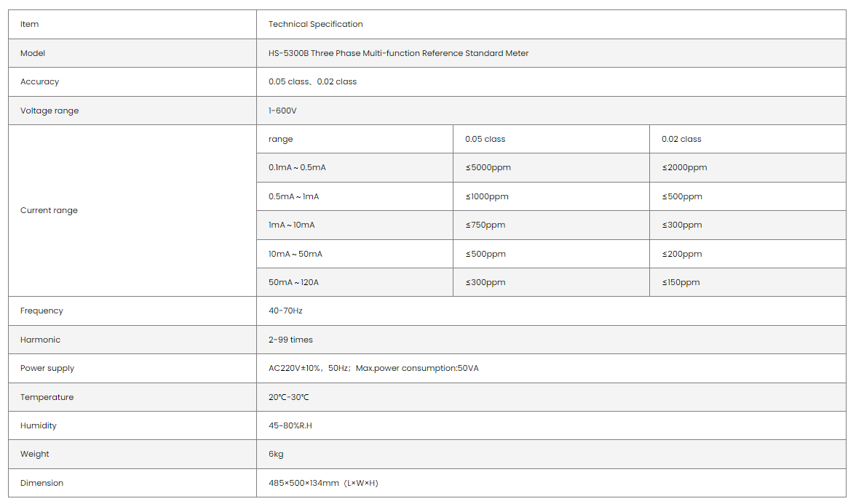Click the ≤5000ppm value cell
The height and width of the screenshot is (504, 856).
(x=488, y=167)
